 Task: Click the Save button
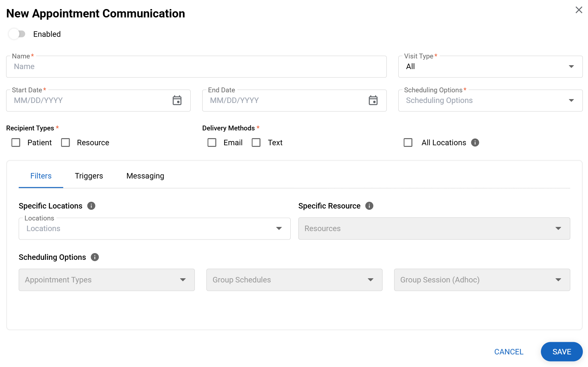coord(561,352)
